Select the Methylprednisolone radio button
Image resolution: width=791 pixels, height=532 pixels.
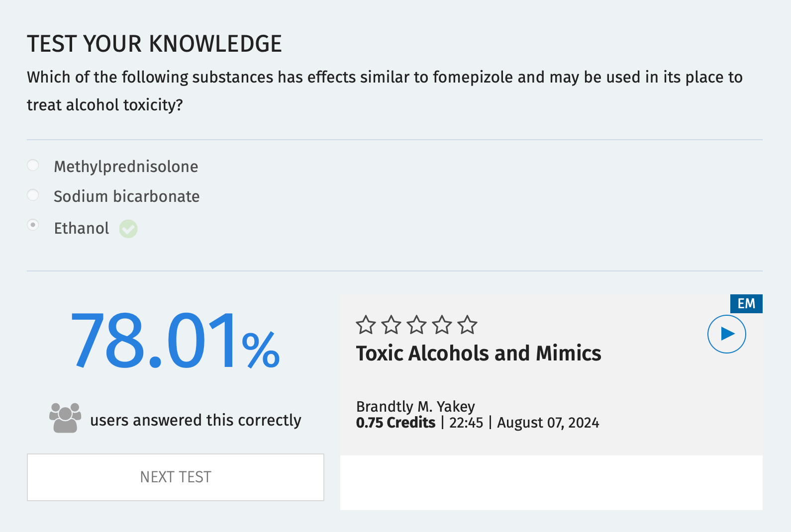coord(33,165)
